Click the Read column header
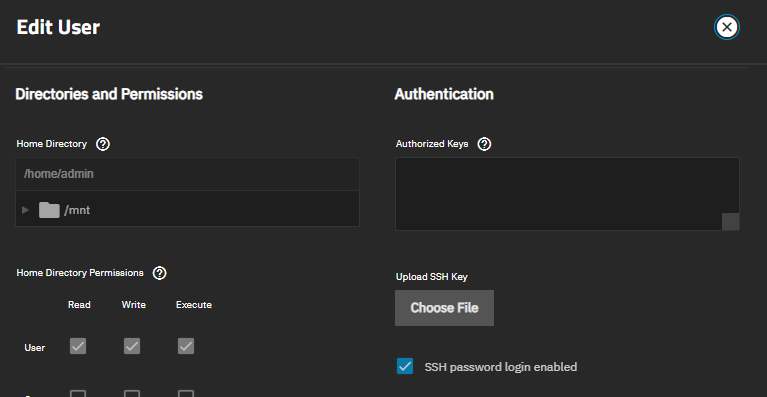 (x=79, y=305)
